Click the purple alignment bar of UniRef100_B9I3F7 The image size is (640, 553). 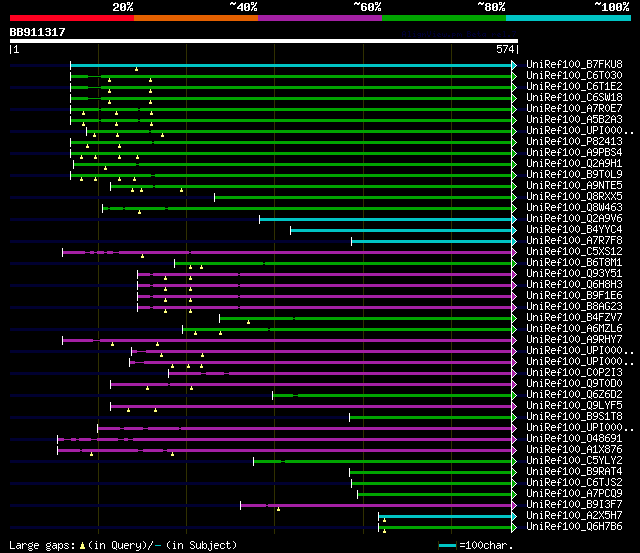pos(376,506)
